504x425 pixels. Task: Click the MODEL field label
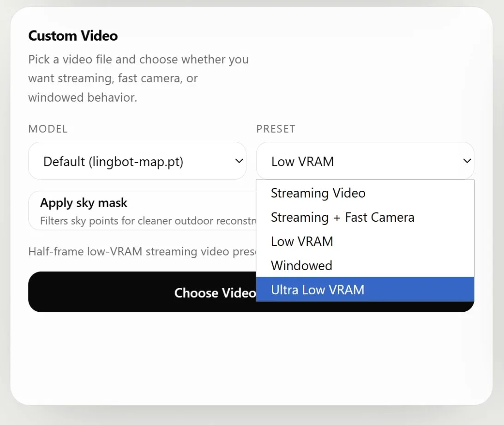(x=48, y=129)
